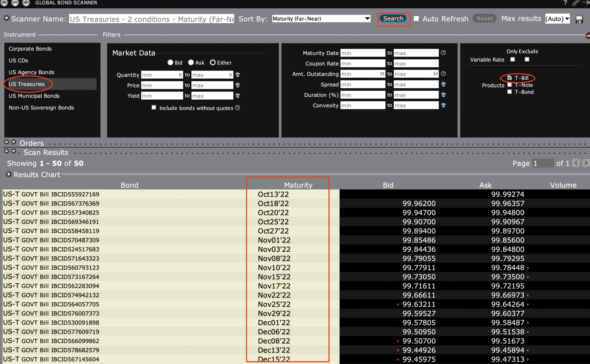This screenshot has height=364, width=590.
Task: Open the Max results dropdown
Action: pos(557,19)
